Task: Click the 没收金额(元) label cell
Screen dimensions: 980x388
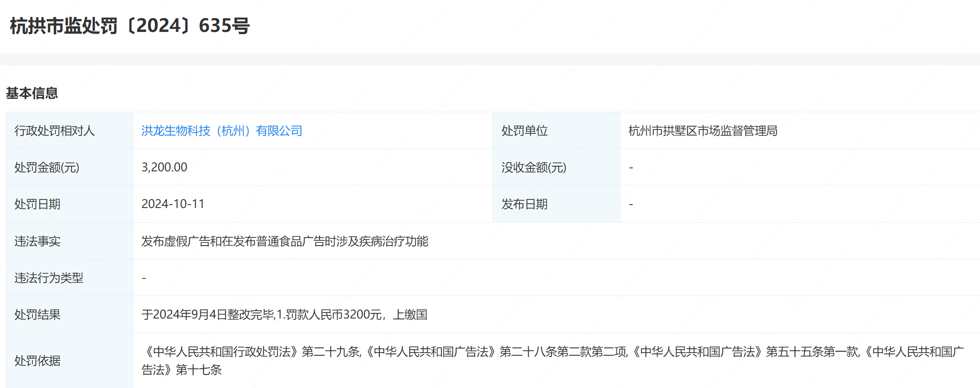Action: [534, 167]
